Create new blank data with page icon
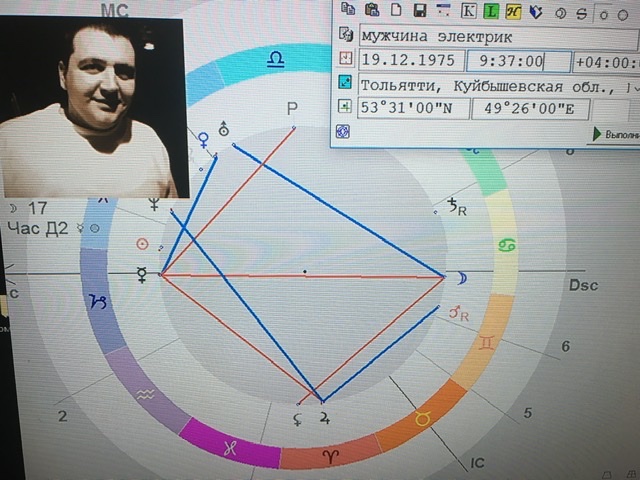 click(x=396, y=10)
